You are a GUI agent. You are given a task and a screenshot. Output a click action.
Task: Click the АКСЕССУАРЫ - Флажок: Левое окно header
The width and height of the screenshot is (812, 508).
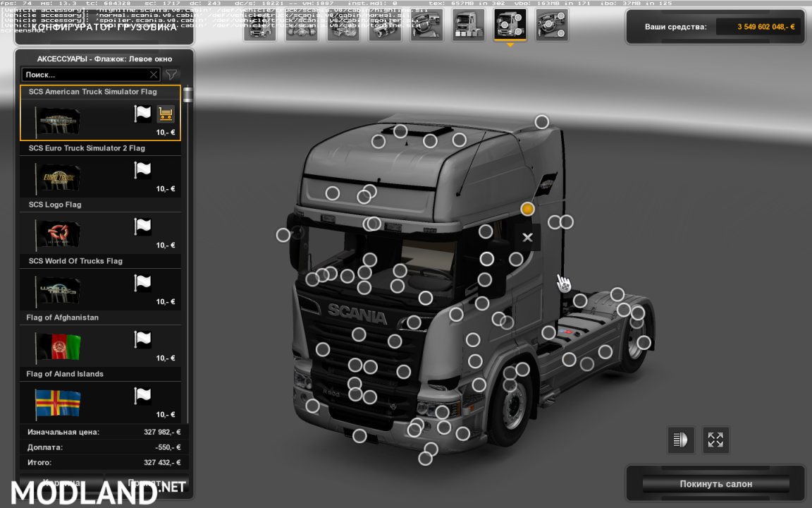104,59
